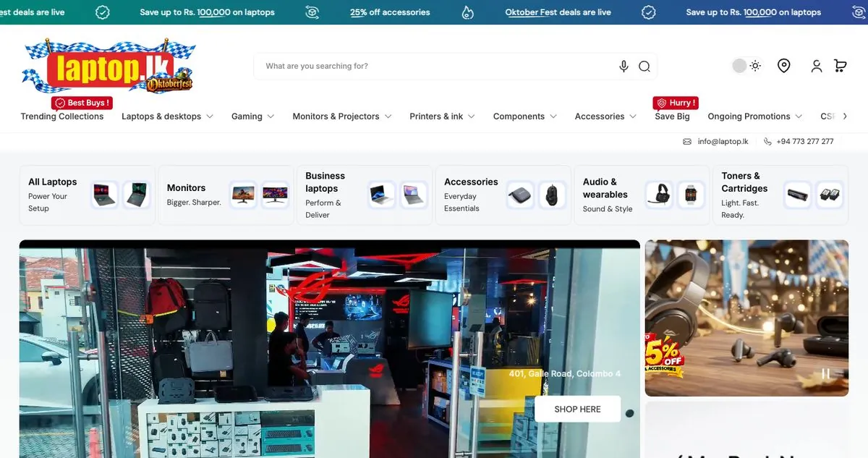Click the tag icon before 25% off
Screen dimensions: 868x458
pos(312,12)
